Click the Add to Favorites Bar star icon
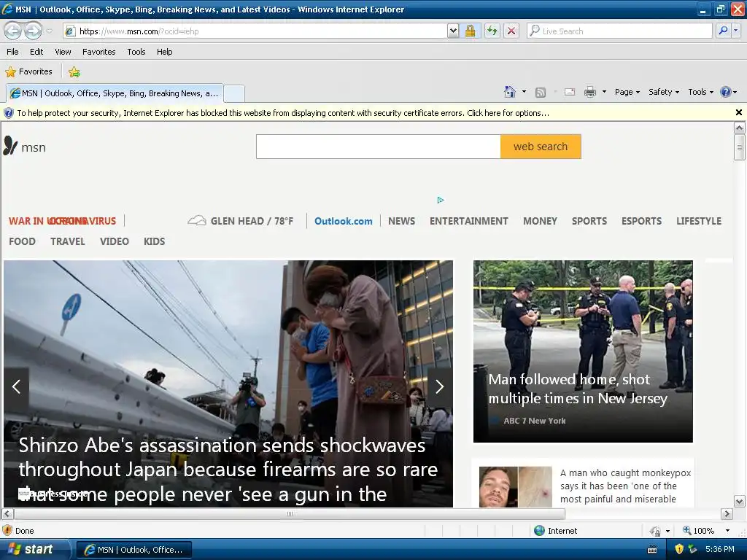 (x=74, y=72)
